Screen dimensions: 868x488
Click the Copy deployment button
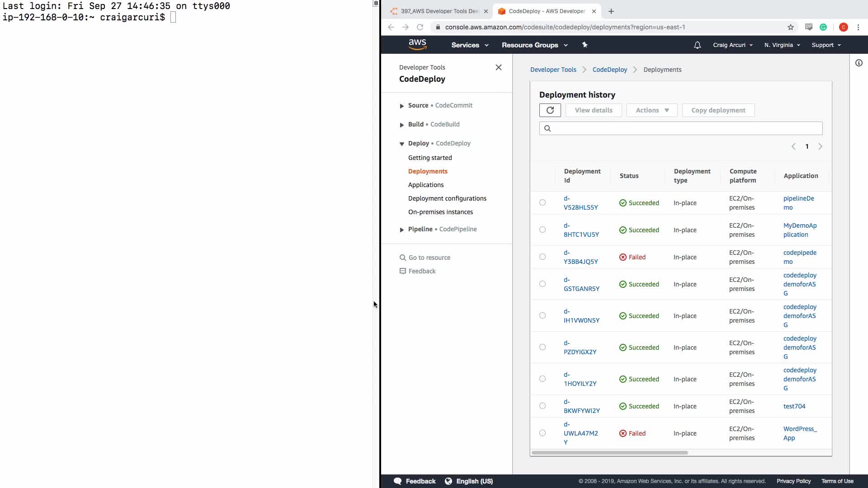(718, 110)
